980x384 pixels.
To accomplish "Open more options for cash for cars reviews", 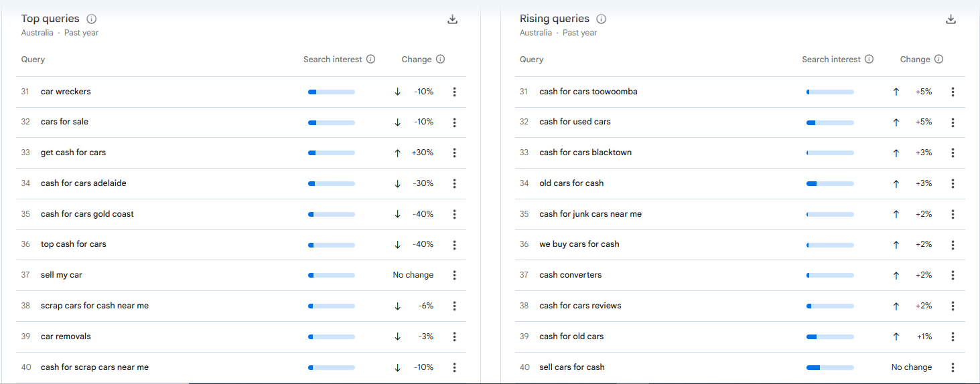I will pyautogui.click(x=953, y=306).
